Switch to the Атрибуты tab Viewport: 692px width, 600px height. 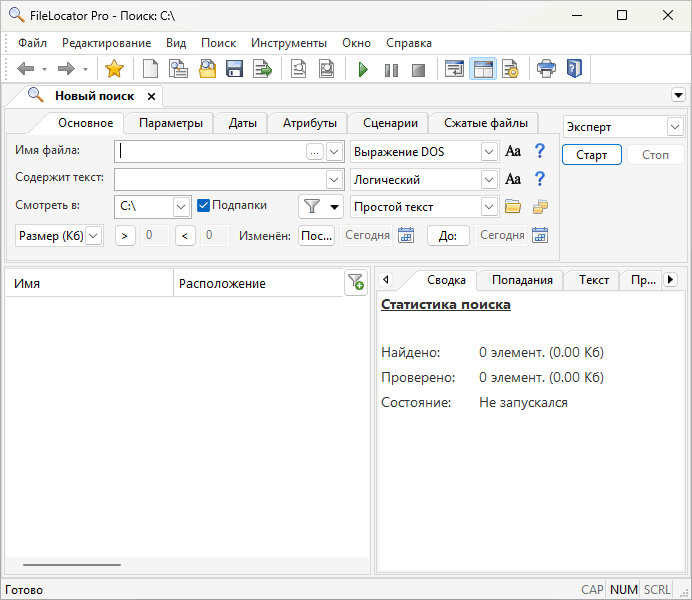pos(308,123)
